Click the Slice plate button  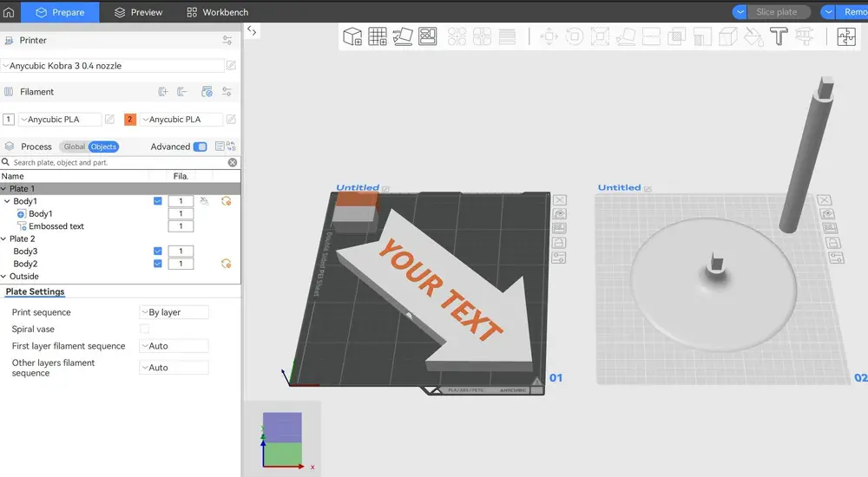tap(777, 12)
